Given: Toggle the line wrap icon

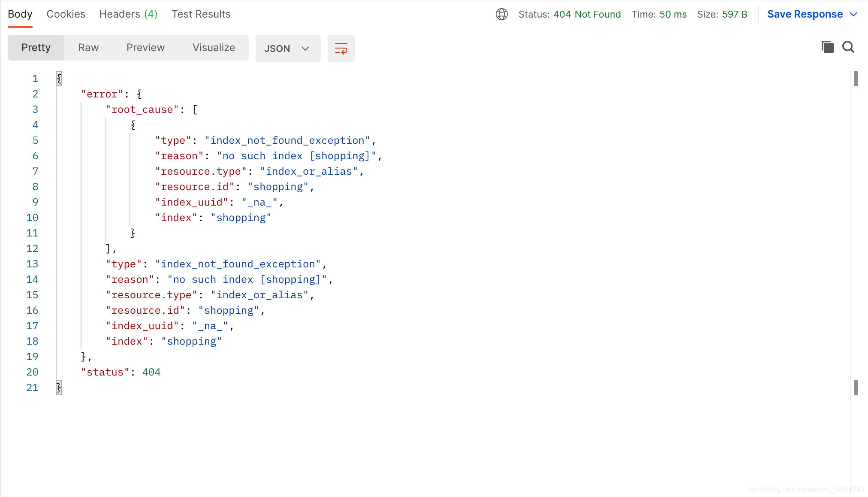Looking at the screenshot, I should coord(341,48).
